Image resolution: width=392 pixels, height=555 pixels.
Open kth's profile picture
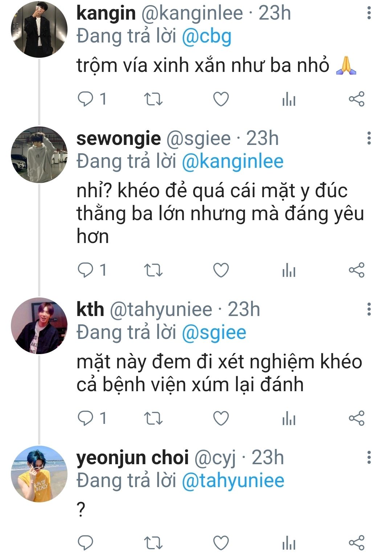click(x=39, y=326)
